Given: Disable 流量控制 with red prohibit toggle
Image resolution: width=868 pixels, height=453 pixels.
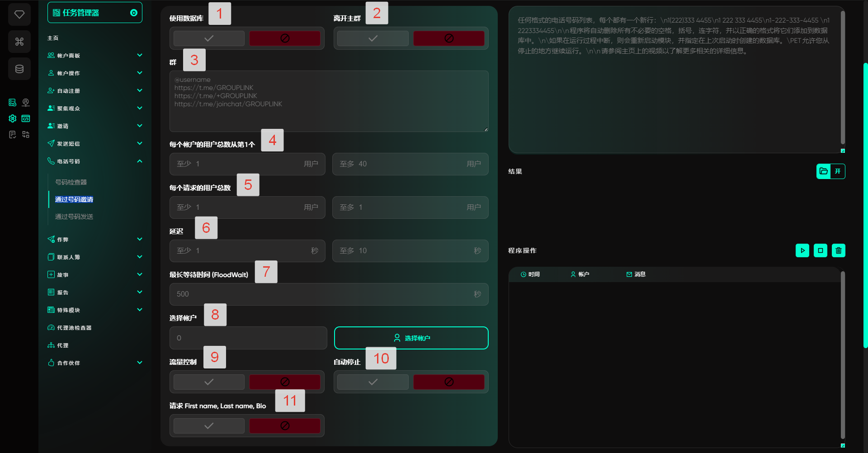Looking at the screenshot, I should pos(285,382).
